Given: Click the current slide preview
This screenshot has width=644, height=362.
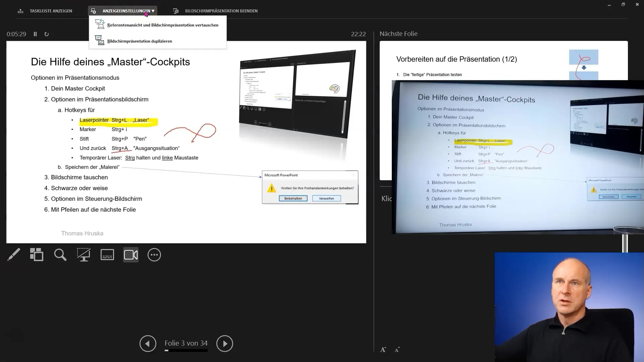Looking at the screenshot, I should 186,142.
